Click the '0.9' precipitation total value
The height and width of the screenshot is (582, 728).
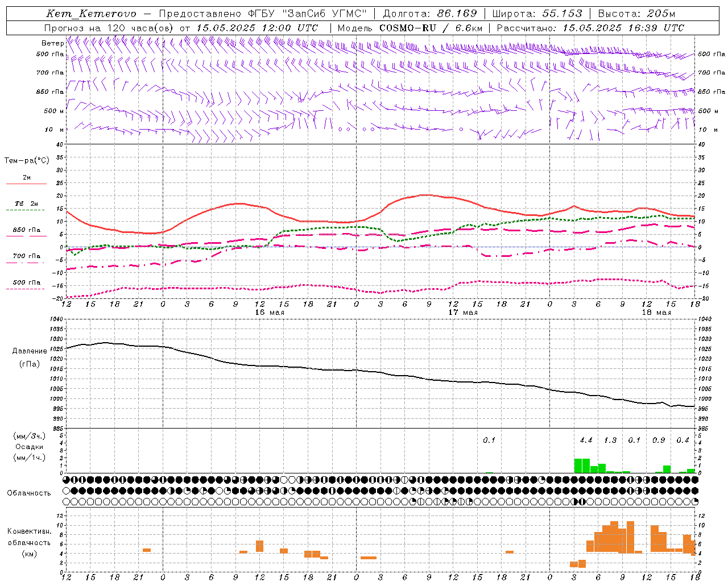(659, 440)
